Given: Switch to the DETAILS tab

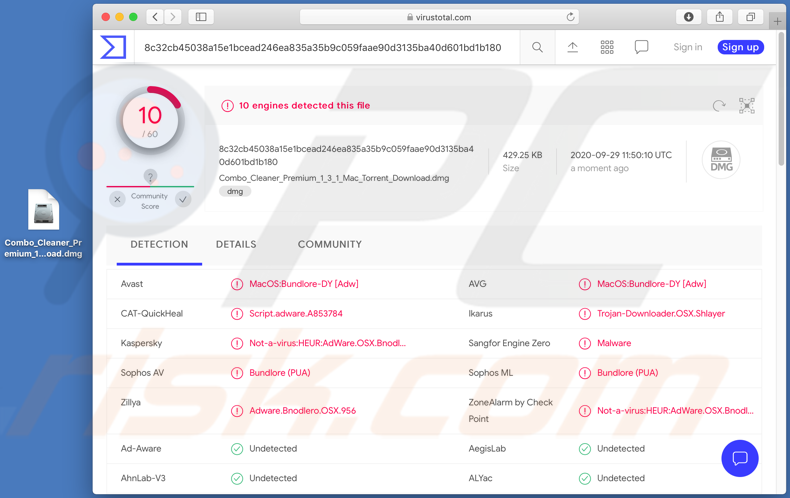Looking at the screenshot, I should tap(236, 244).
